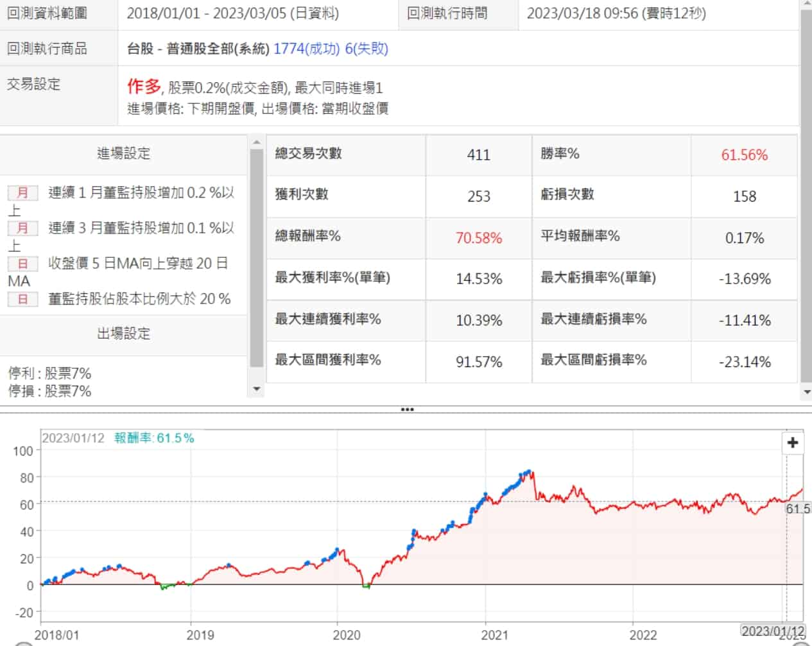812x646 pixels.
Task: Select the 出場設定 section header
Action: point(123,334)
